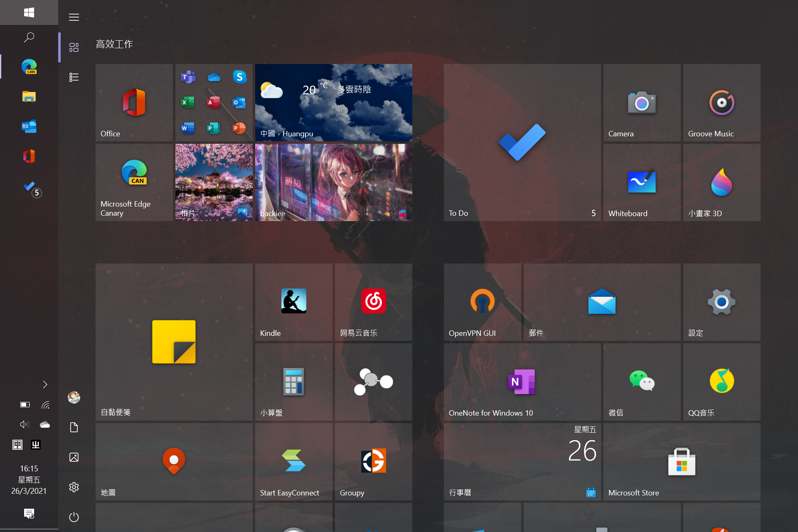This screenshot has height=532, width=798.
Task: Open the 网易云音乐 tile
Action: (x=373, y=302)
